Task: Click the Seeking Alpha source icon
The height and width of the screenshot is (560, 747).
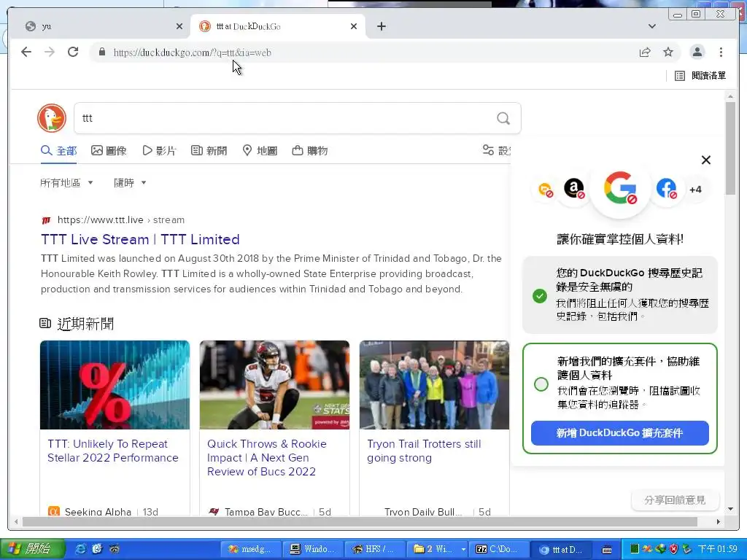Action: pos(54,511)
